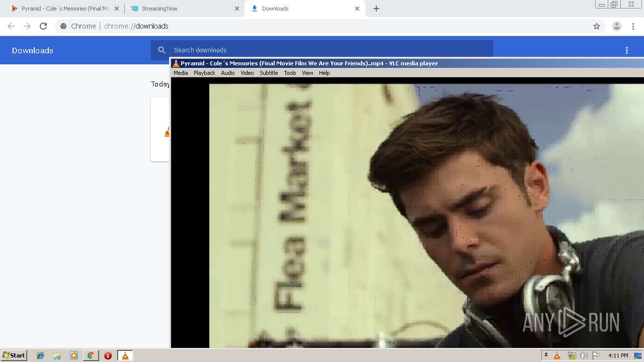Close the StreamingTime tab

[237, 9]
